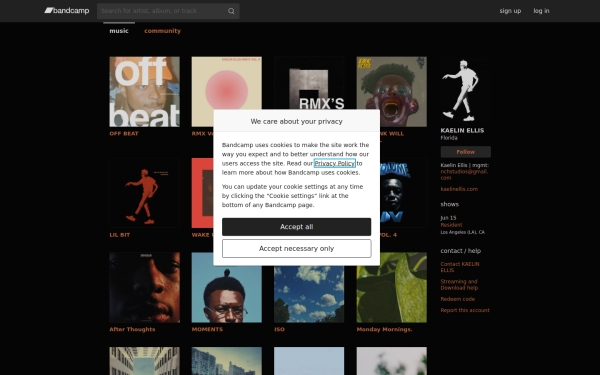
Task: Switch to the community tab
Action: coord(162,31)
